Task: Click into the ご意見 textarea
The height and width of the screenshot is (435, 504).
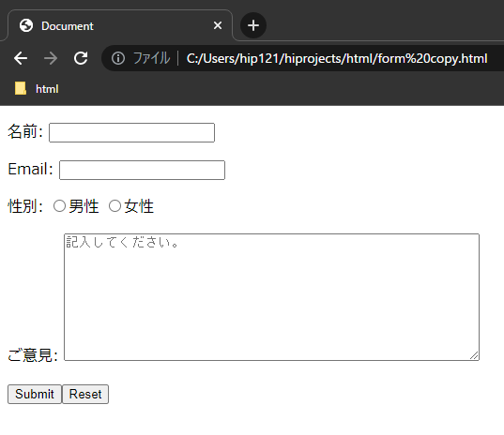Action: [x=271, y=297]
